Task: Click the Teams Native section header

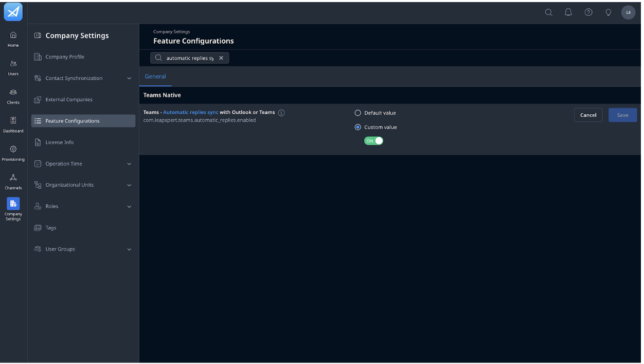Action: (x=162, y=95)
